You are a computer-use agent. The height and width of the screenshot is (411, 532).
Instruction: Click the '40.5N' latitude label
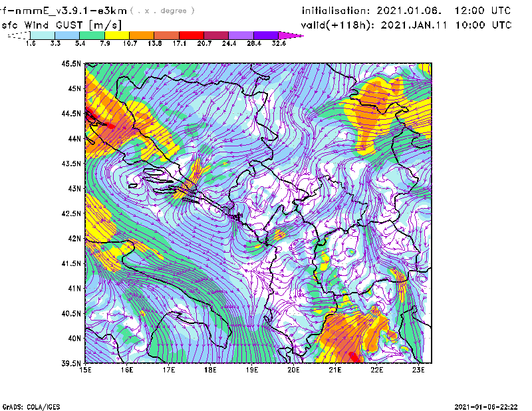click(71, 314)
